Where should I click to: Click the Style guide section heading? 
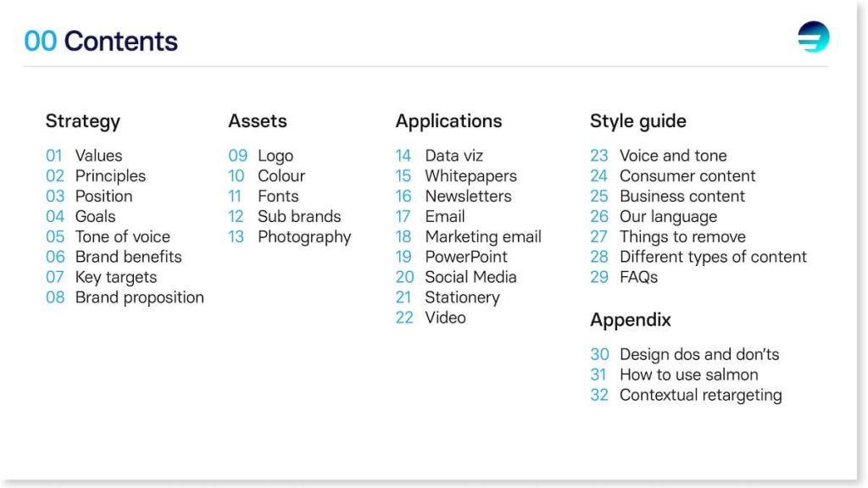[x=638, y=121]
